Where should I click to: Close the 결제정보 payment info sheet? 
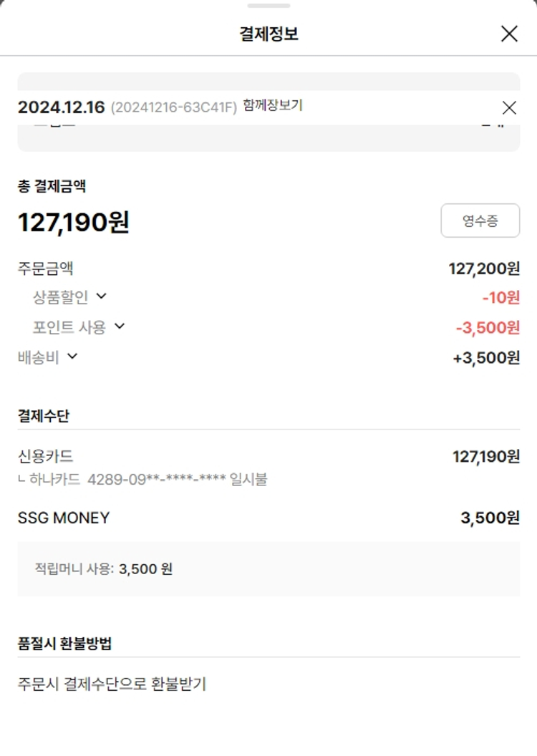click(509, 34)
